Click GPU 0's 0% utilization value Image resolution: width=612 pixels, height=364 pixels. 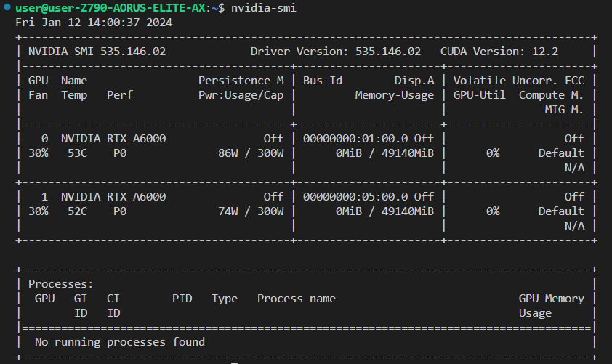click(493, 153)
